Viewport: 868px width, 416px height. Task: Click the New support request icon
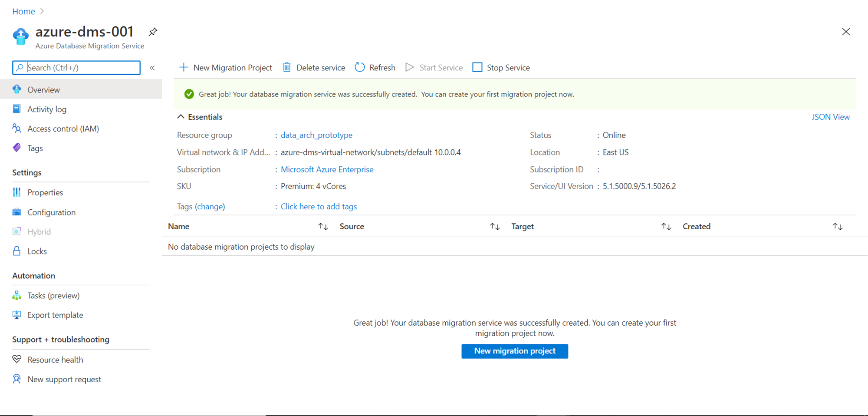[17, 379]
